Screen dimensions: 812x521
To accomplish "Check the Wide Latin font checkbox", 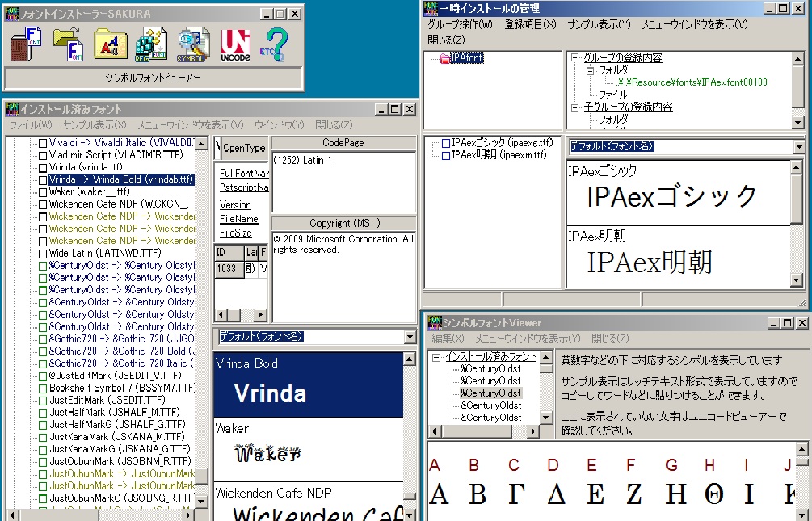I will 43,254.
